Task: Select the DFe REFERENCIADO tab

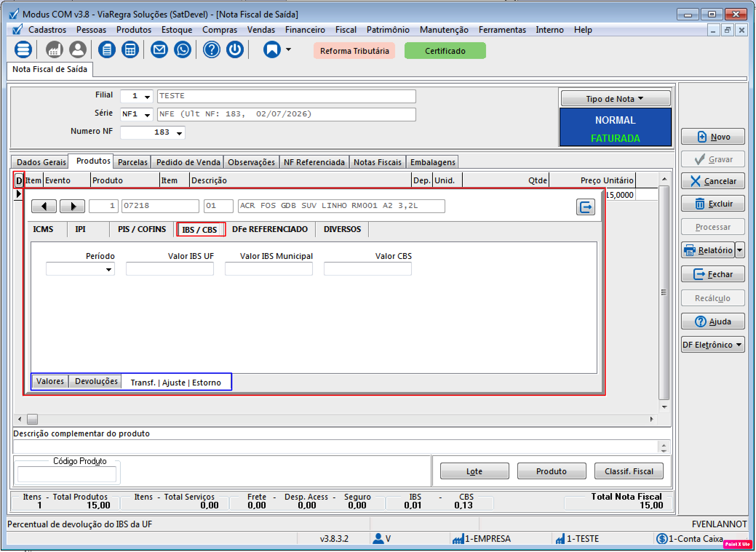Action: (270, 229)
